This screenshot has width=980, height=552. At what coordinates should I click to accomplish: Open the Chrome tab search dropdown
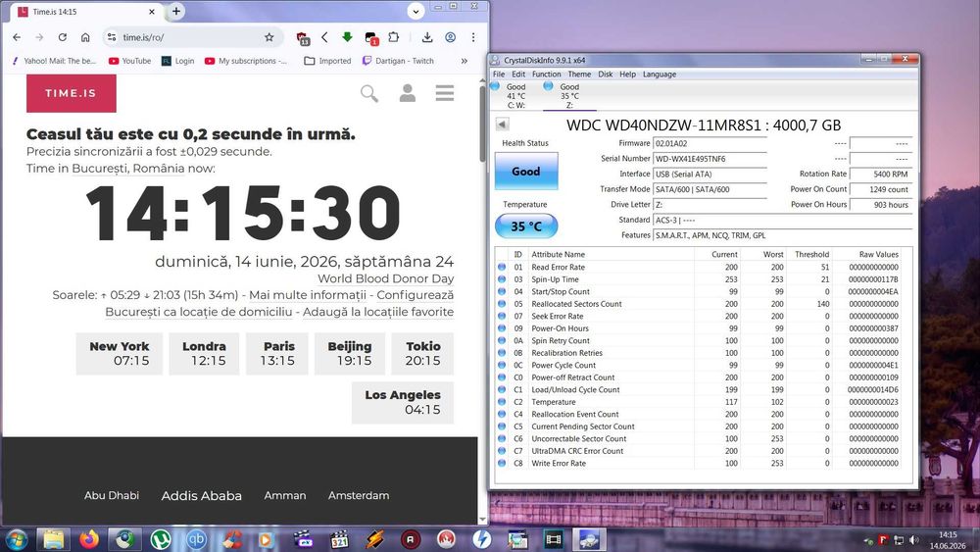[x=416, y=11]
